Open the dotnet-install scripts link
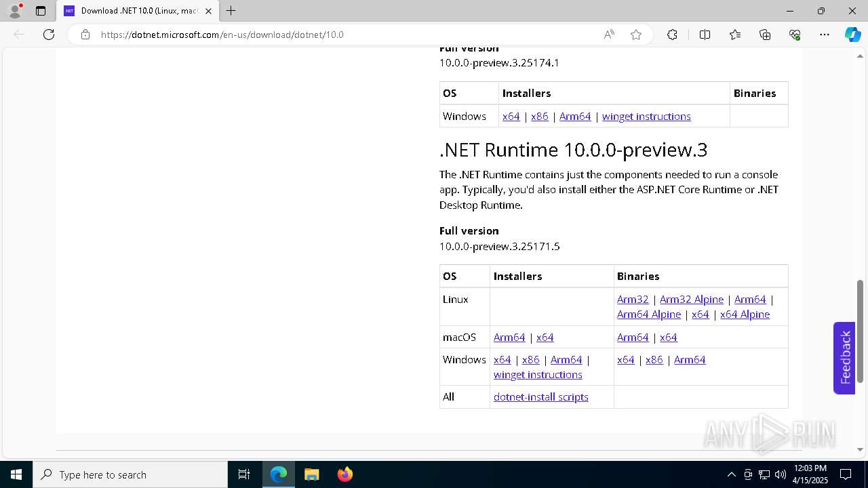The height and width of the screenshot is (488, 868). pyautogui.click(x=541, y=397)
